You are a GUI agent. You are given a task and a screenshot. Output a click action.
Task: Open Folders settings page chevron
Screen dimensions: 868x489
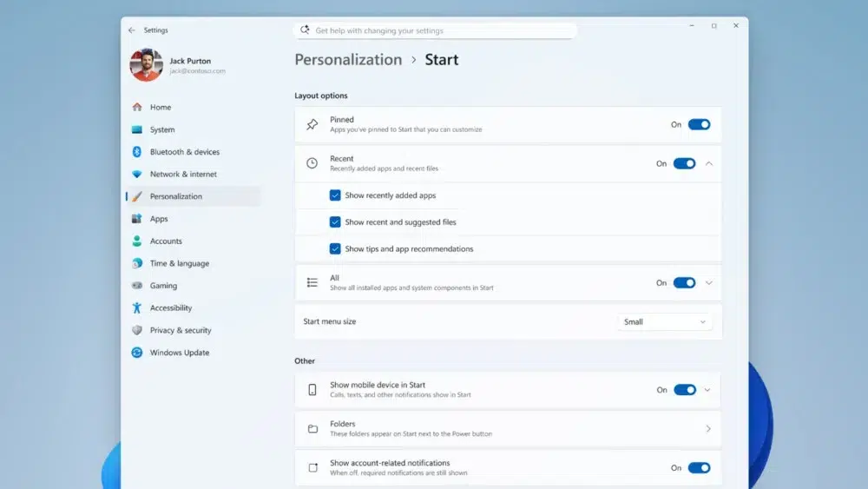pyautogui.click(x=708, y=429)
